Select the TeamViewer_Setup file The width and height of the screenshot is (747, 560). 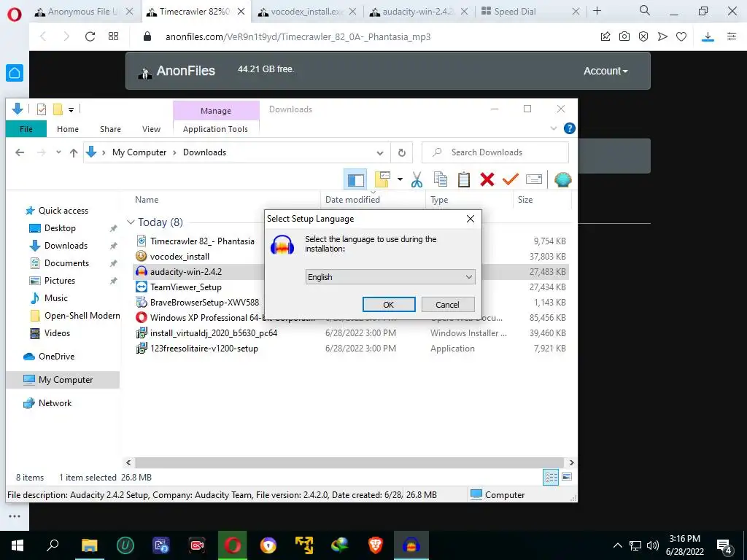pos(186,287)
